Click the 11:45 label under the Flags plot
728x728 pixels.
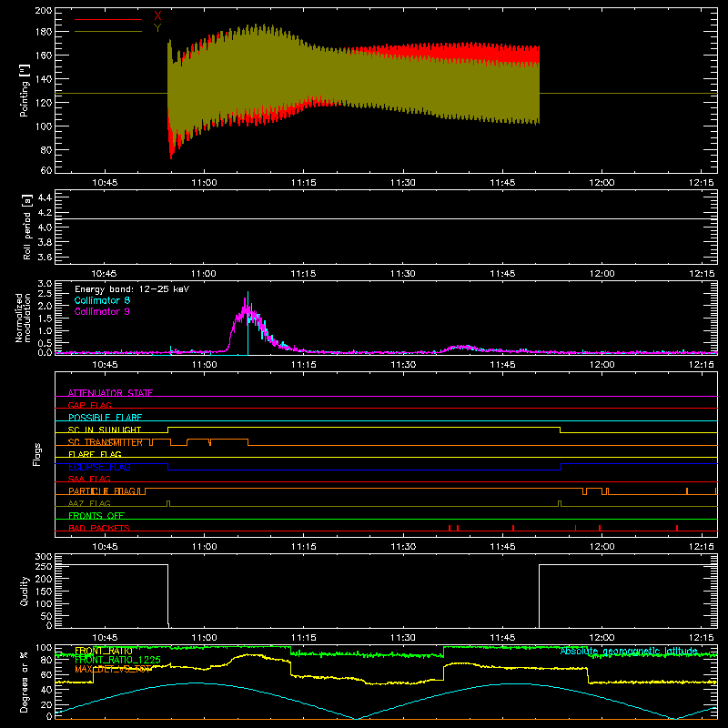click(x=503, y=547)
